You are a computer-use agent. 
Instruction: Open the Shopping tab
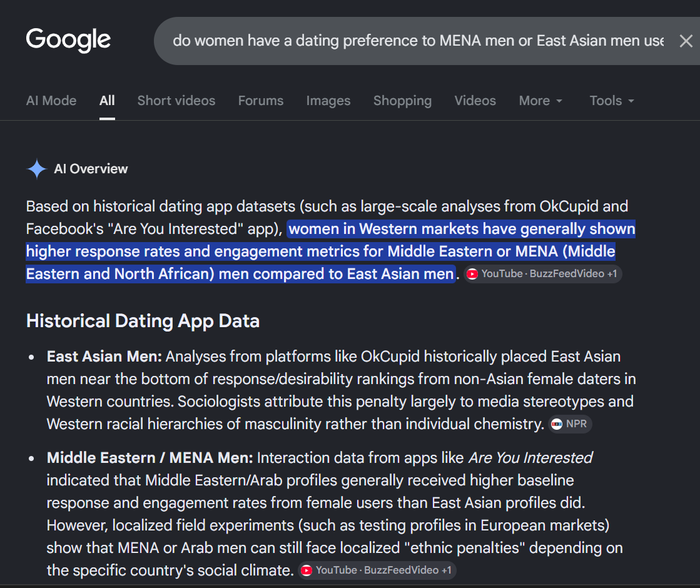pyautogui.click(x=402, y=101)
